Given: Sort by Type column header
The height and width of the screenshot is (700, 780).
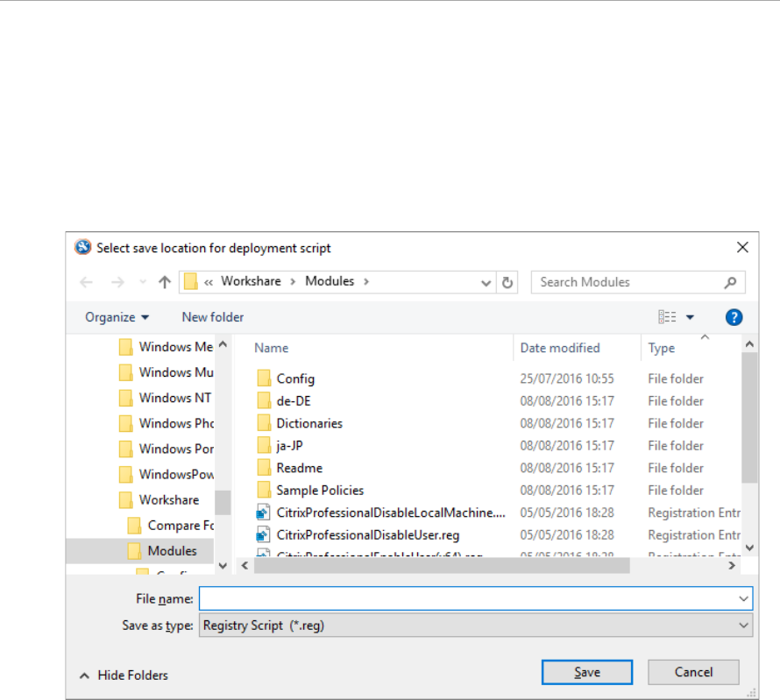Looking at the screenshot, I should click(661, 348).
